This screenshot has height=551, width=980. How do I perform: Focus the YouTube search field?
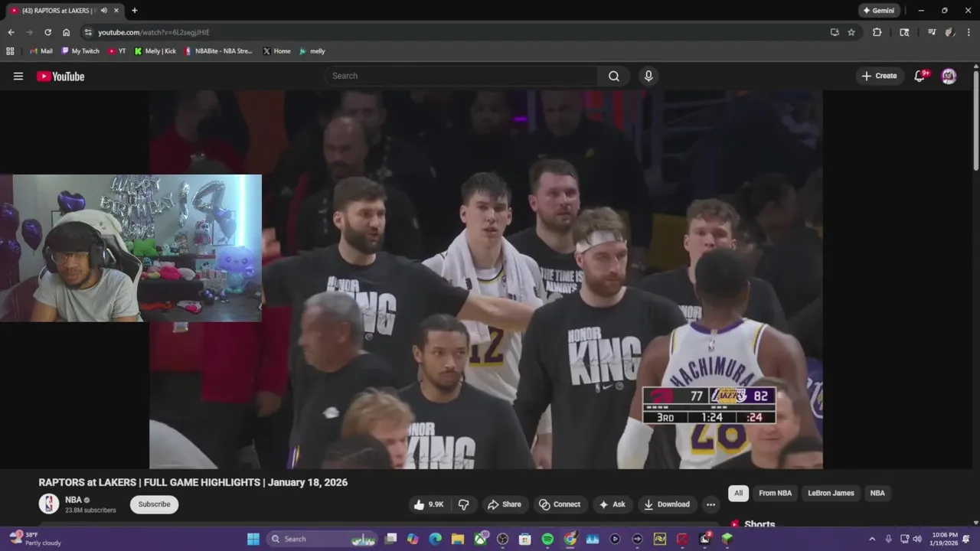461,76
